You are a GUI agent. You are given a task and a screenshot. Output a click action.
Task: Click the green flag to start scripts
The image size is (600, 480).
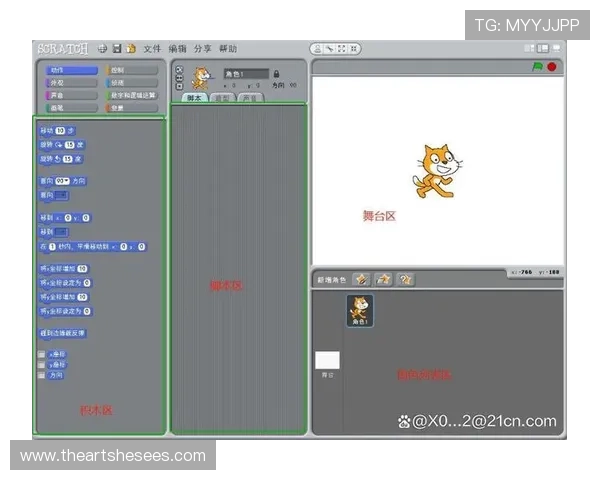coord(537,67)
